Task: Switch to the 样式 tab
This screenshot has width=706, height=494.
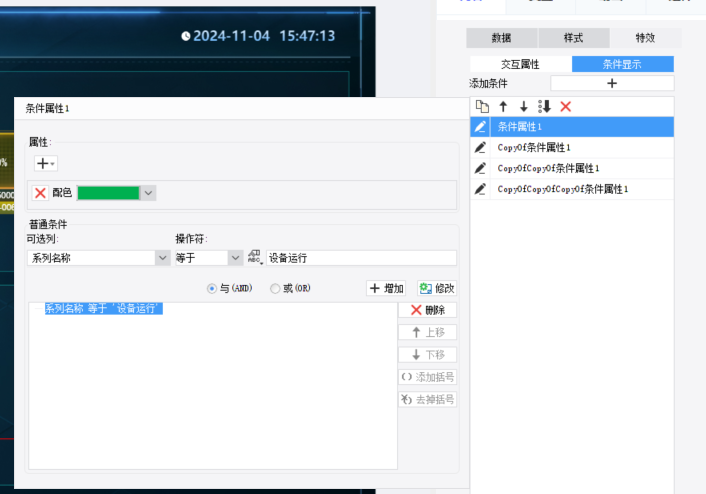Action: [x=574, y=38]
